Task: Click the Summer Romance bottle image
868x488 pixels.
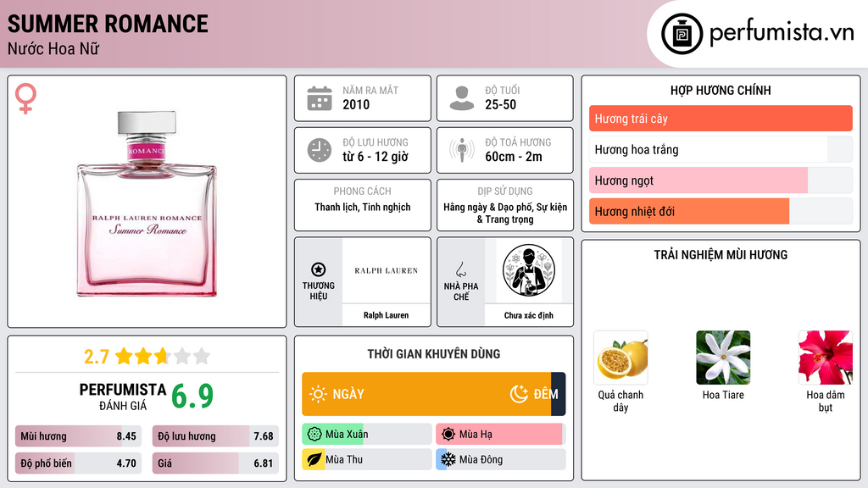Action: 147,203
